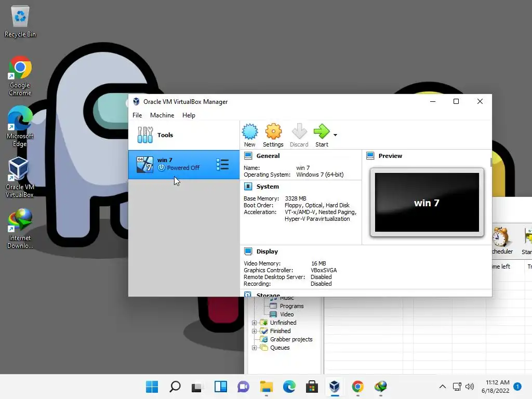Expand the Unfinished folder in download manager
Image resolution: width=532 pixels, height=399 pixels.
click(x=254, y=323)
